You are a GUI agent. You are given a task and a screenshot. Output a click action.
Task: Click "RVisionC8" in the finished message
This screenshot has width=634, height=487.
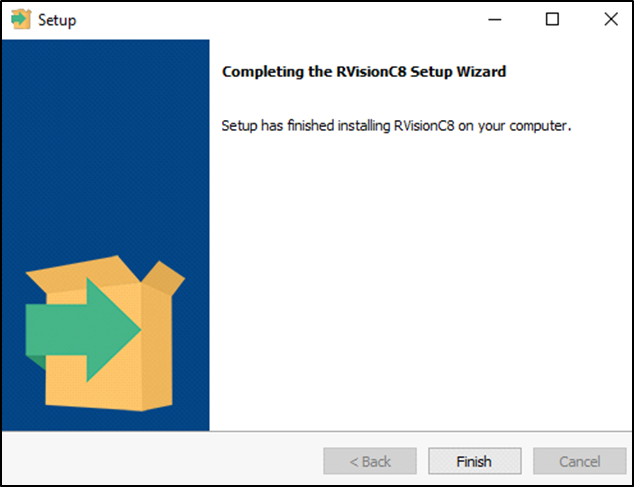click(x=425, y=127)
